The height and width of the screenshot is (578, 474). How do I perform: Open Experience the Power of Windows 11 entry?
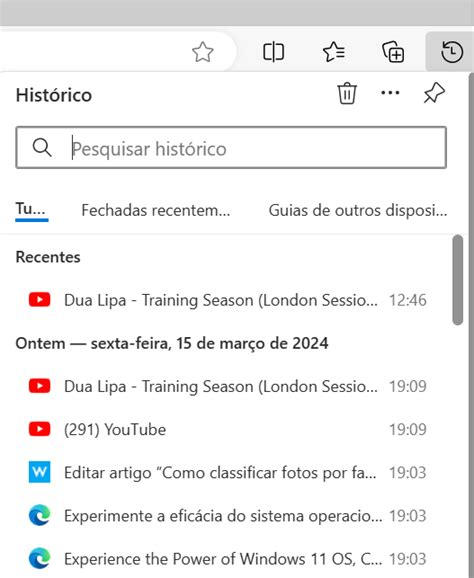(228, 558)
